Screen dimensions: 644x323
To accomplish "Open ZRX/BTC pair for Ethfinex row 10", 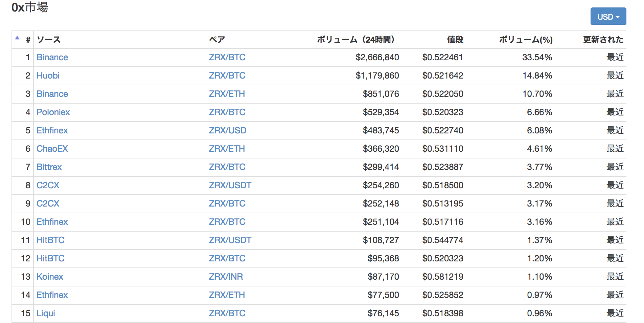I will [227, 222].
